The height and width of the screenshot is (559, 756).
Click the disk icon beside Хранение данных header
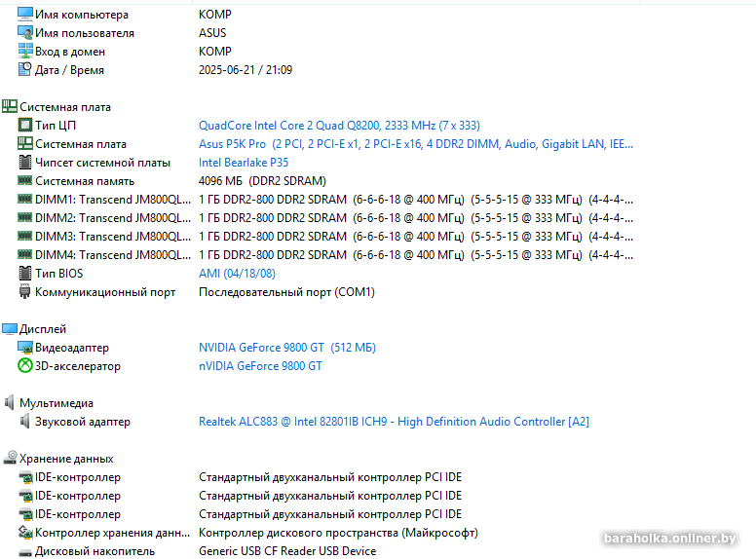point(10,458)
